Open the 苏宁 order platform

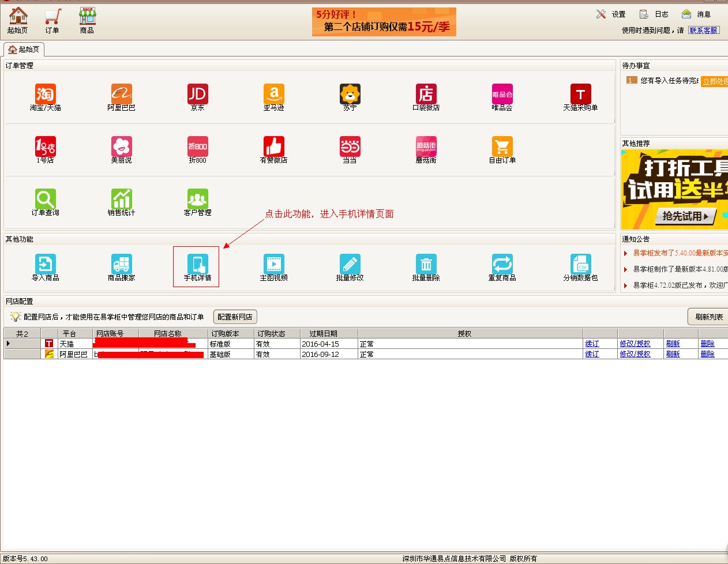(x=350, y=97)
